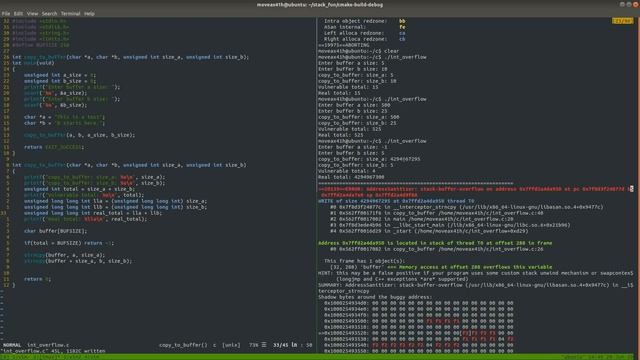Click the int_overflow.c filename in vim statusline

[x=48, y=345]
